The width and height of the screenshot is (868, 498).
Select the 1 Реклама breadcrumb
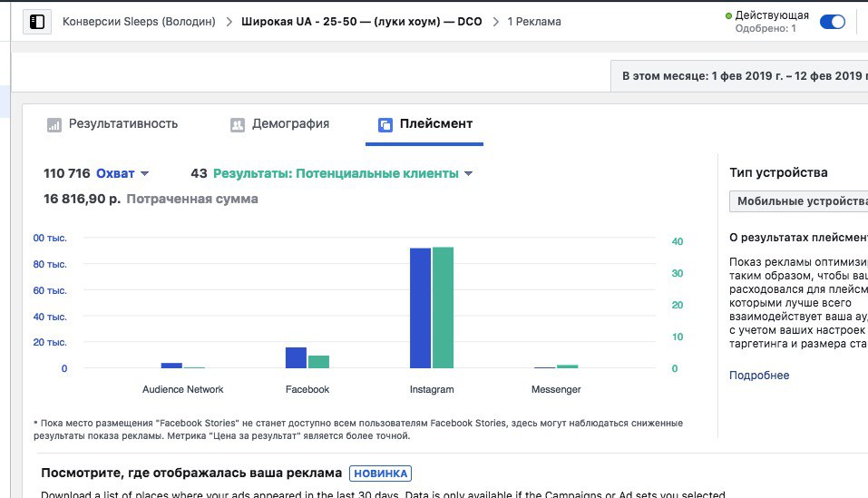(x=534, y=22)
